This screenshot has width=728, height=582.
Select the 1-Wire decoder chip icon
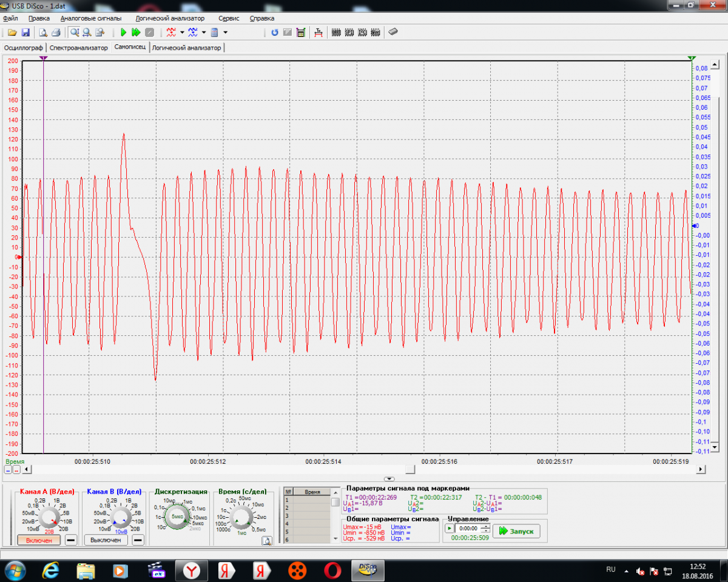[376, 32]
